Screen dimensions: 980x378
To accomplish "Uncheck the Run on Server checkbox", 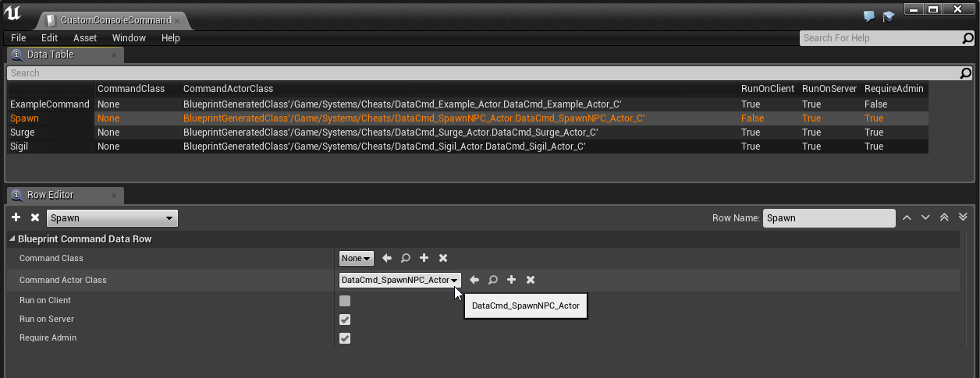I will tap(345, 320).
